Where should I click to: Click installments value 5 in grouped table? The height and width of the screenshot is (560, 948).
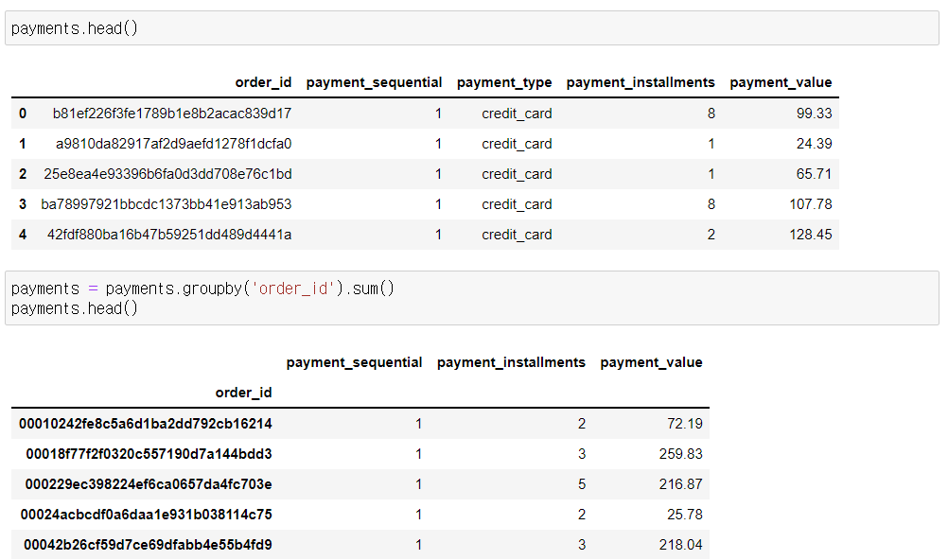point(582,483)
